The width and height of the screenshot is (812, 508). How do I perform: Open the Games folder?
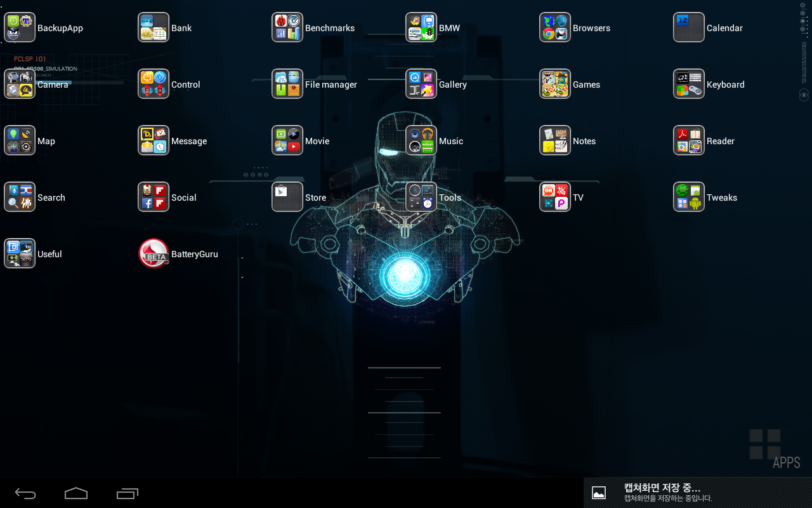pyautogui.click(x=555, y=84)
